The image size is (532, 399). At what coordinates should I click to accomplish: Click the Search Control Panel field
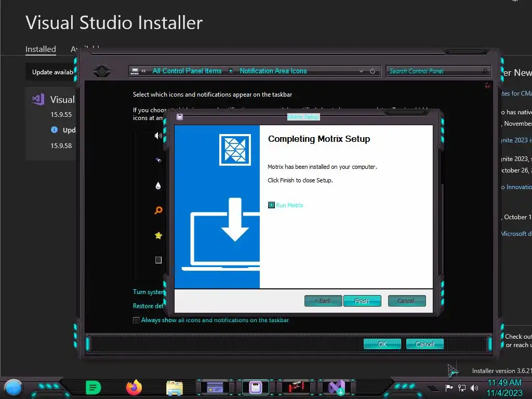pos(438,71)
